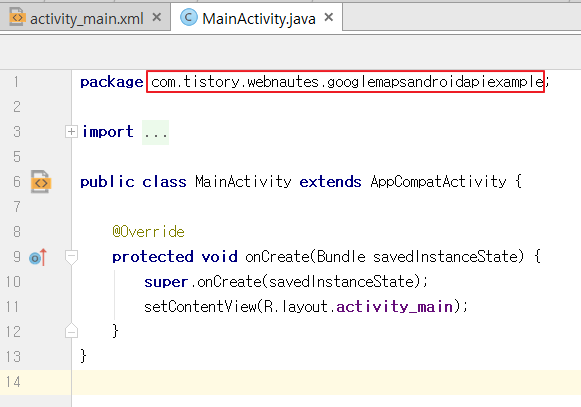Click the Java class icon on MainActivity tab
Screen dimensions: 581x407
(189, 17)
